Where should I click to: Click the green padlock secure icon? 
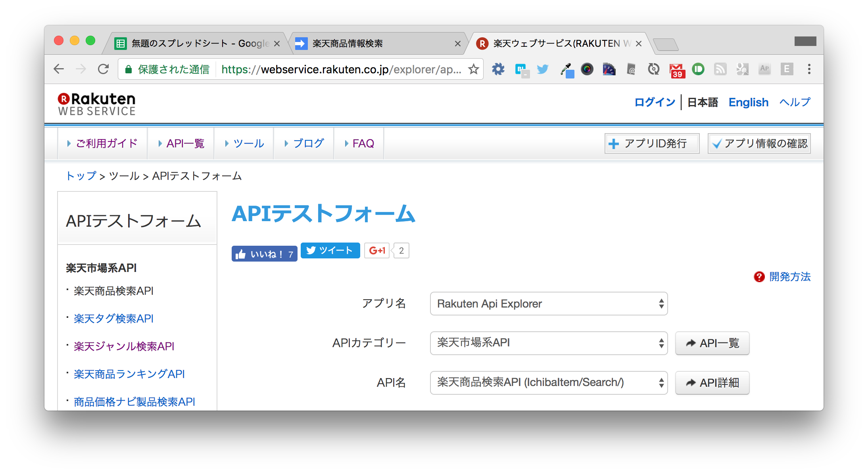point(128,69)
